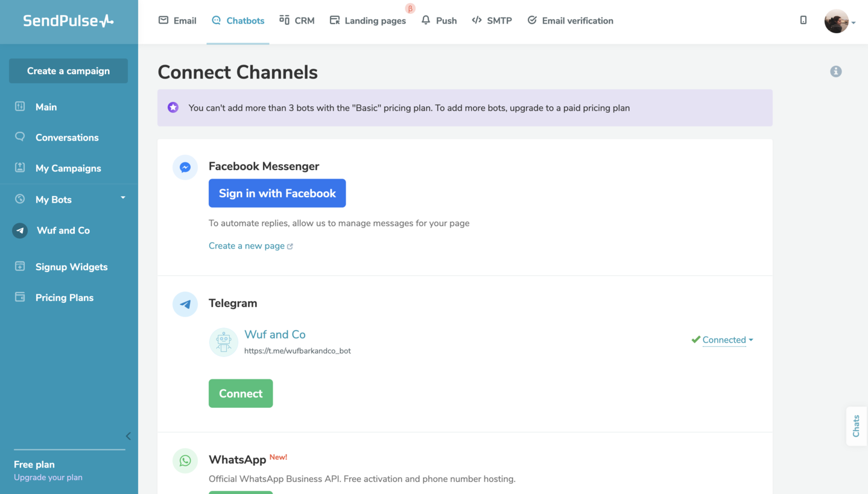
Task: Click the SendPulse logo
Action: click(68, 21)
